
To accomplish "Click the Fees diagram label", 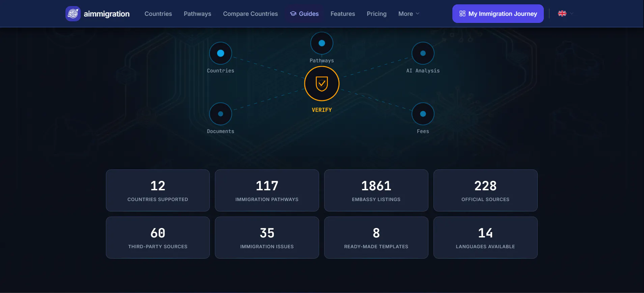I will point(423,131).
